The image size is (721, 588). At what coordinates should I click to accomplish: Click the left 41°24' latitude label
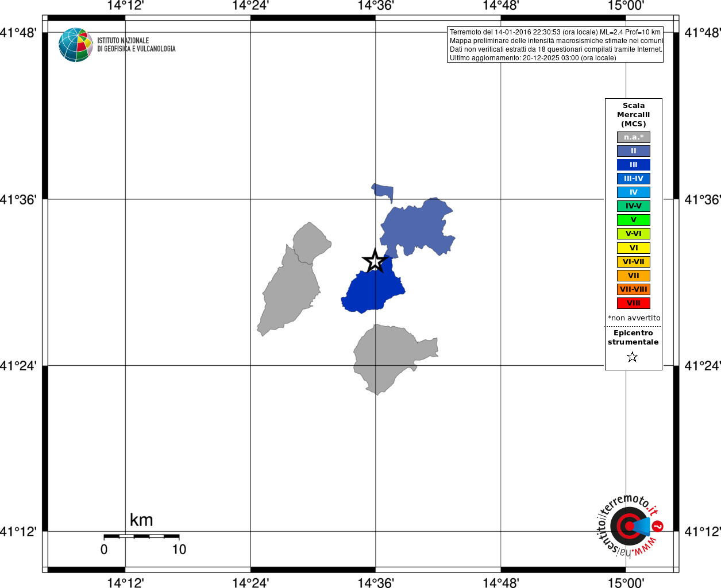point(18,366)
